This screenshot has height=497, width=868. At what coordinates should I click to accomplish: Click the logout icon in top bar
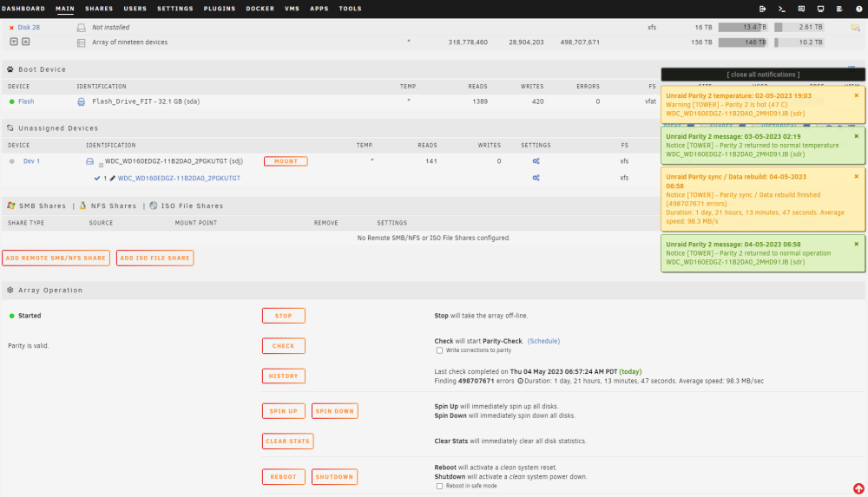point(762,9)
